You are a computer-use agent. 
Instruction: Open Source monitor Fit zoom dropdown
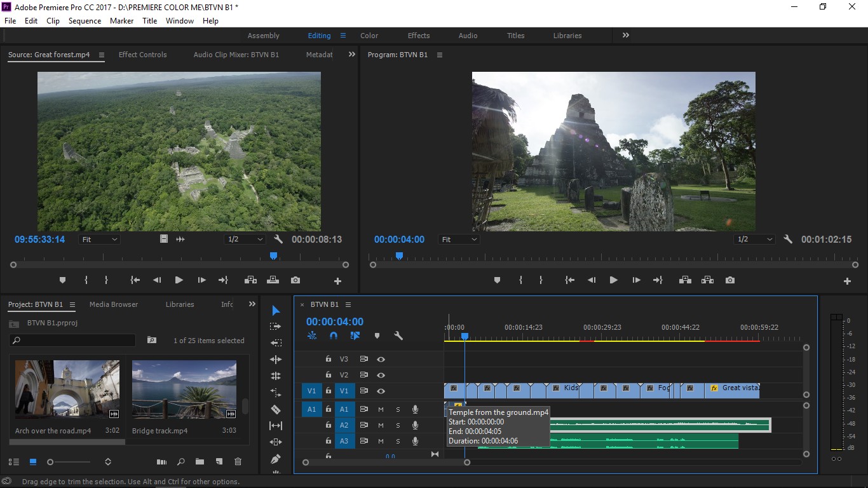pyautogui.click(x=100, y=240)
